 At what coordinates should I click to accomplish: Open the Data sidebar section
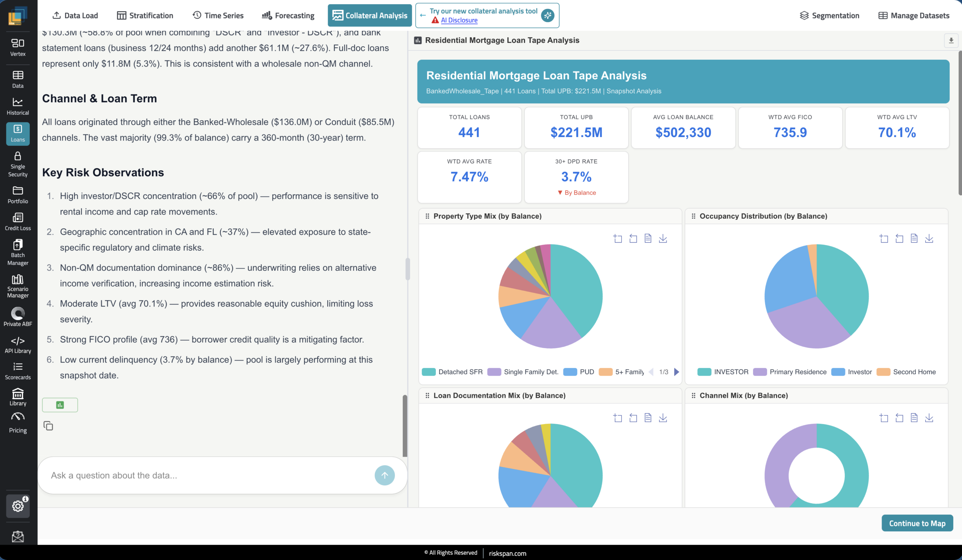18,79
